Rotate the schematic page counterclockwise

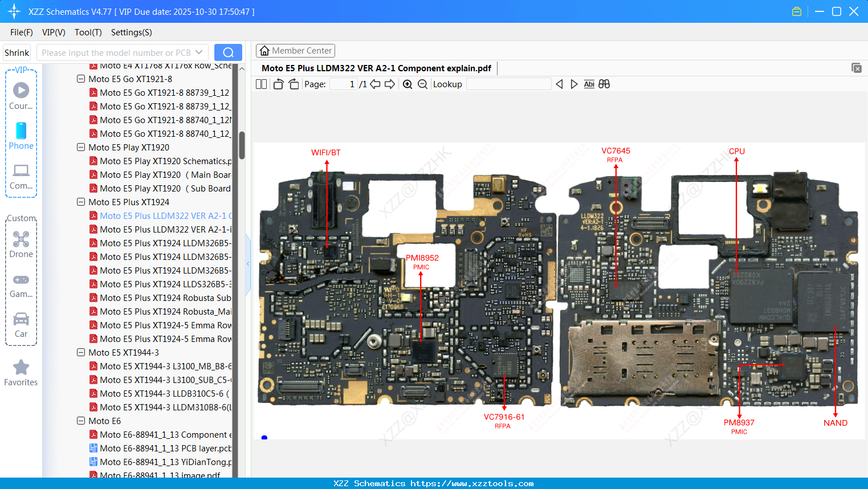(278, 84)
